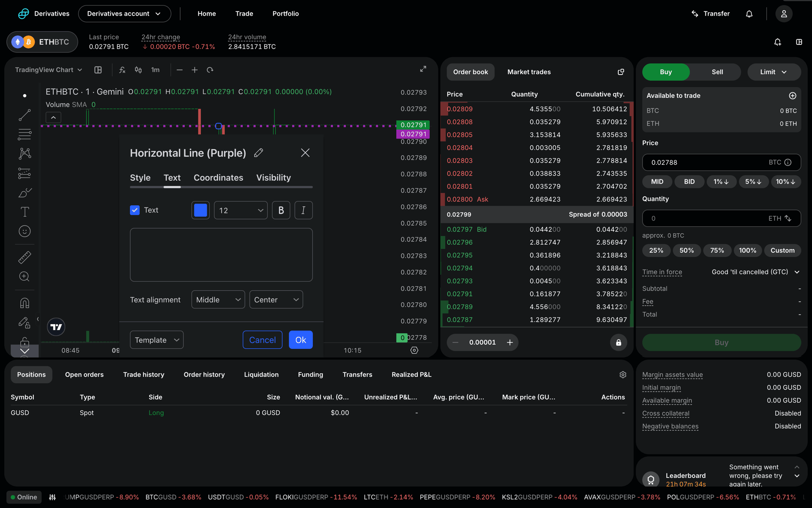Collapse the volume indicator legend
Image resolution: width=812 pixels, height=508 pixels.
[x=53, y=117]
